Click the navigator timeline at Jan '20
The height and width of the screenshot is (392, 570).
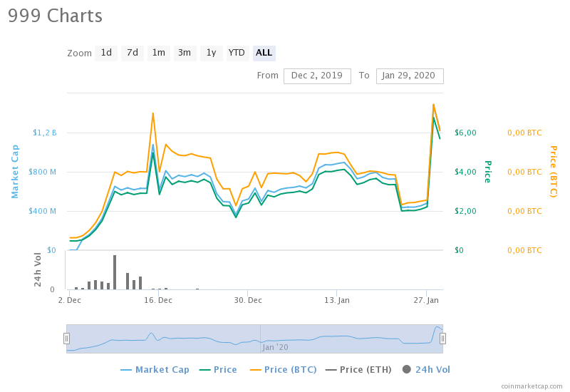pyautogui.click(x=274, y=347)
